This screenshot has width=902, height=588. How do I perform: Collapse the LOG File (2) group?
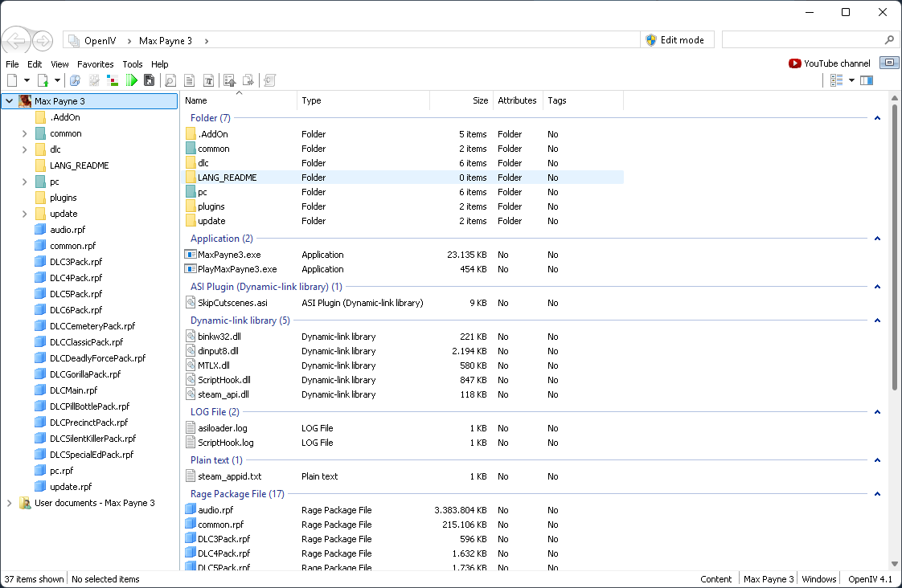click(x=877, y=411)
